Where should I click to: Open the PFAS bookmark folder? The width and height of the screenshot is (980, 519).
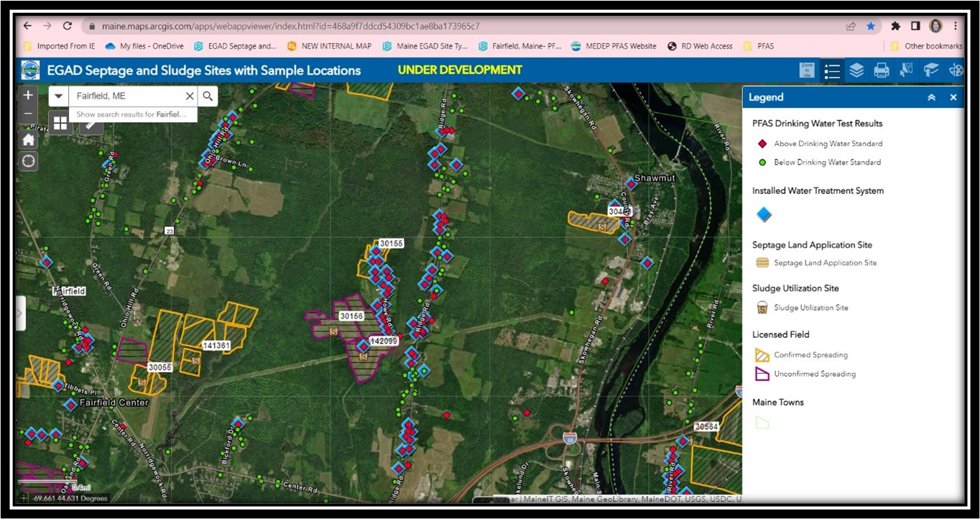point(758,46)
